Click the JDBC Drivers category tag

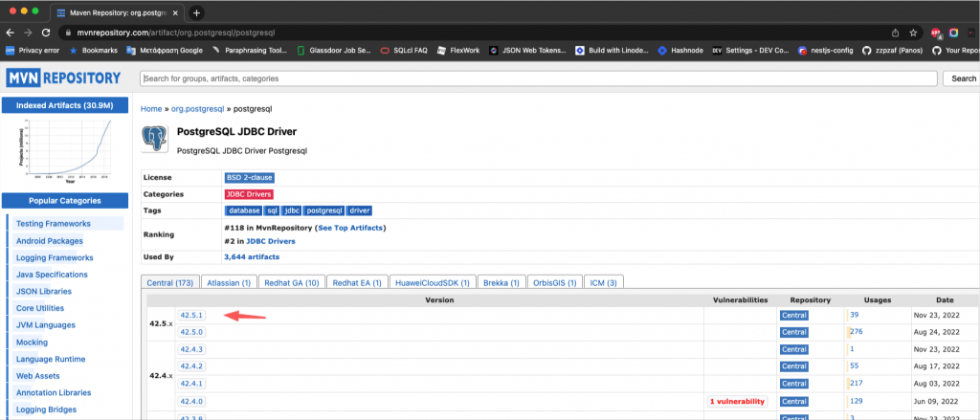click(x=249, y=194)
